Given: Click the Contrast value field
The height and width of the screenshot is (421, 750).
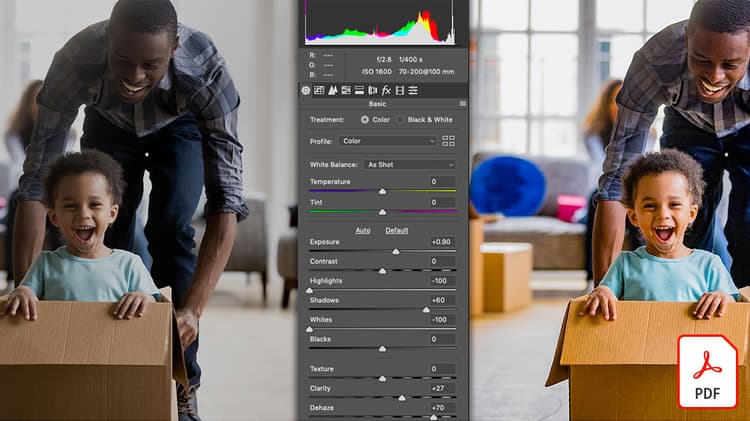Looking at the screenshot, I should click(442, 261).
